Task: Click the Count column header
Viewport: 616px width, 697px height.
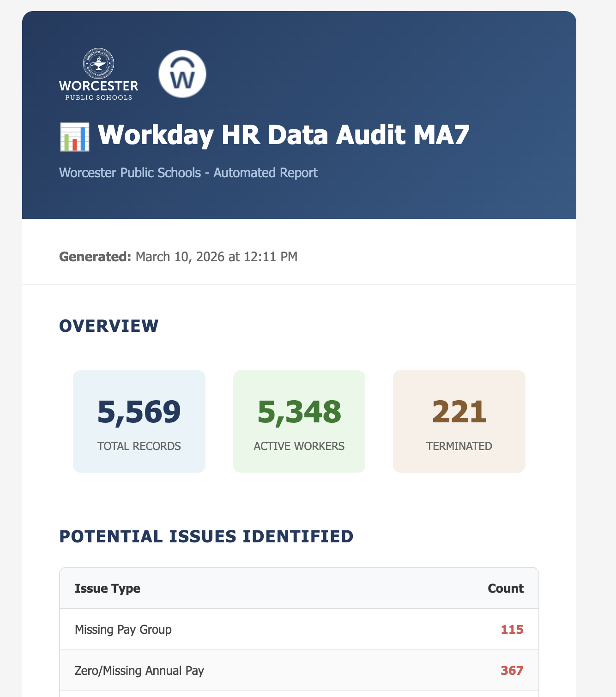Action: pos(506,589)
